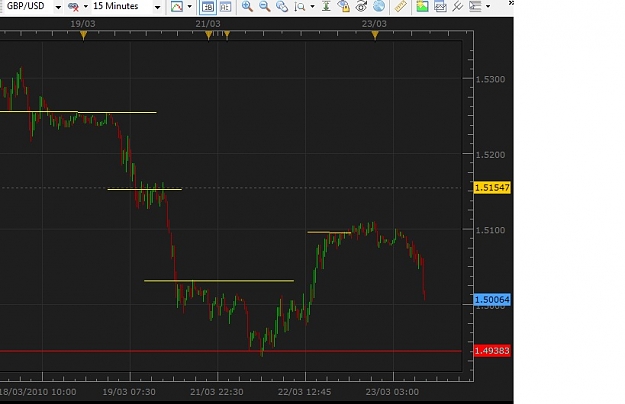Click the second marker right of 21/03
The width and height of the screenshot is (625, 404).
coord(227,36)
